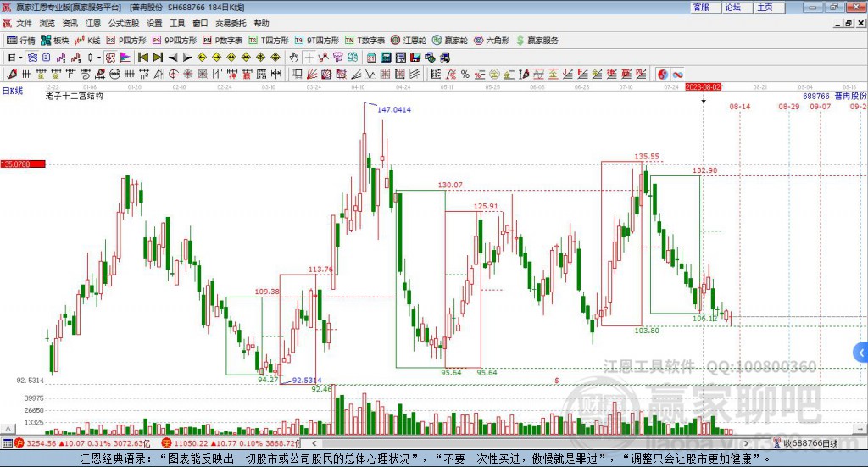The width and height of the screenshot is (868, 467).
Task: Click the 论坛 forum button
Action: click(737, 7)
